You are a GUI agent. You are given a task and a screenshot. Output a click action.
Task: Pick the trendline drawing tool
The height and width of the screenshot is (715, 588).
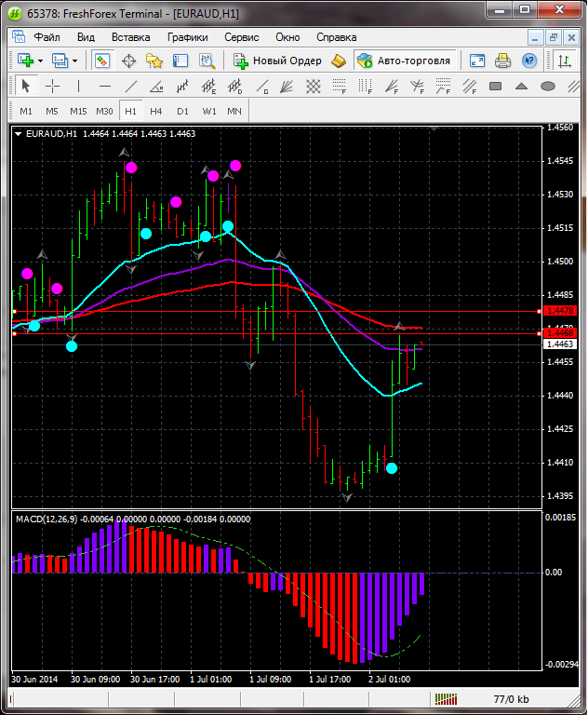pyautogui.click(x=131, y=86)
